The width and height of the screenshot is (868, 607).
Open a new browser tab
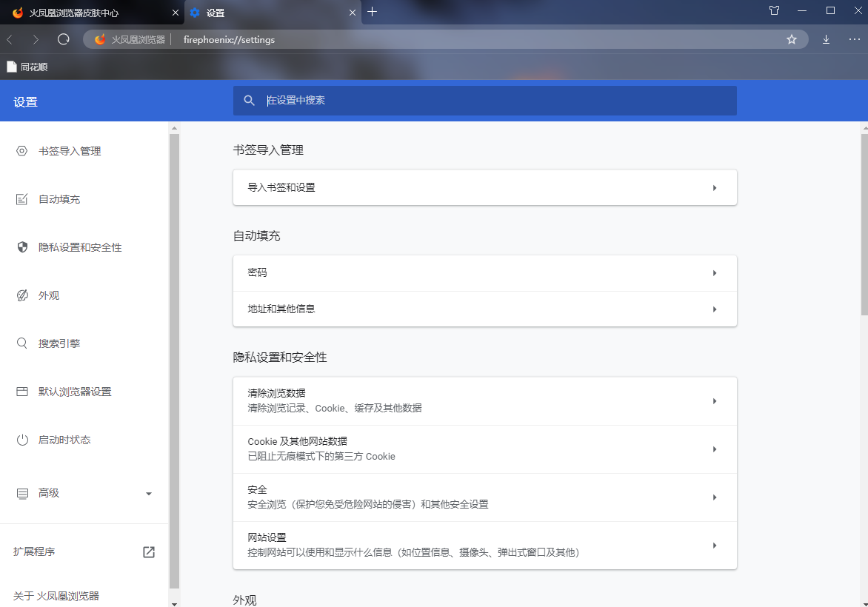372,12
